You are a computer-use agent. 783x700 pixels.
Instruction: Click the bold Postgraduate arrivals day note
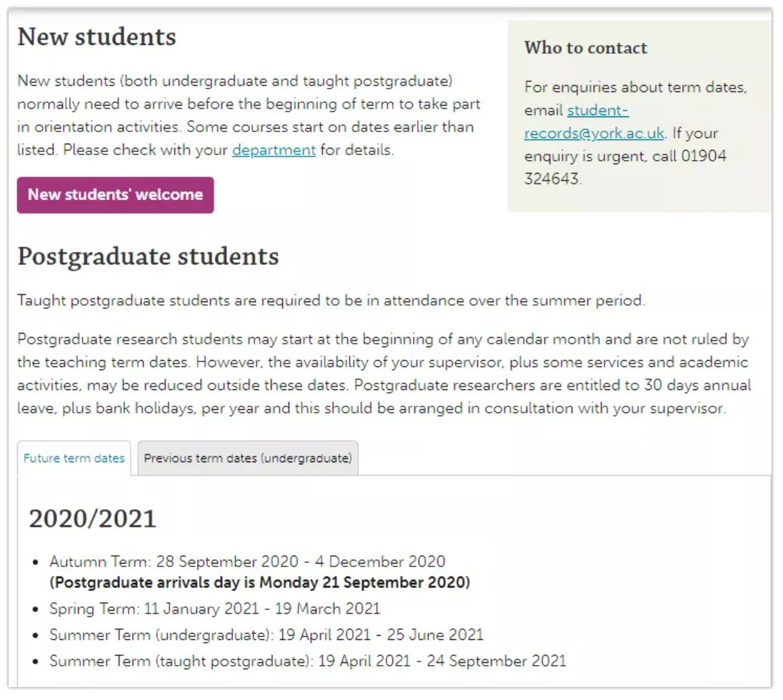[x=259, y=583]
